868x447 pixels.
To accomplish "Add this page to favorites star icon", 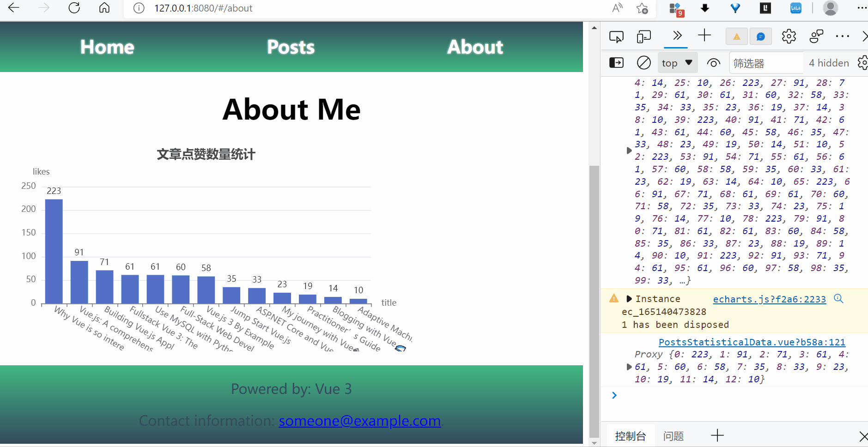I will point(642,8).
